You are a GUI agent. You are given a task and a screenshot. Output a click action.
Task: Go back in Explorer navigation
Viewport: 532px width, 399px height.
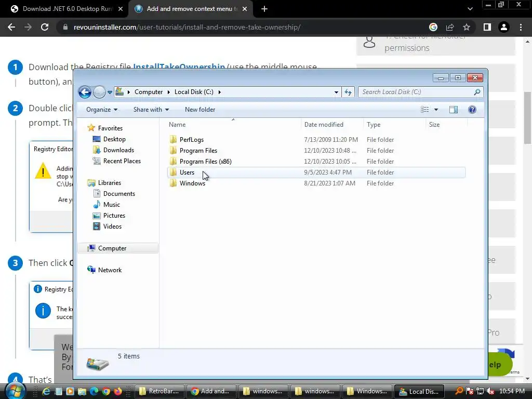click(x=85, y=92)
